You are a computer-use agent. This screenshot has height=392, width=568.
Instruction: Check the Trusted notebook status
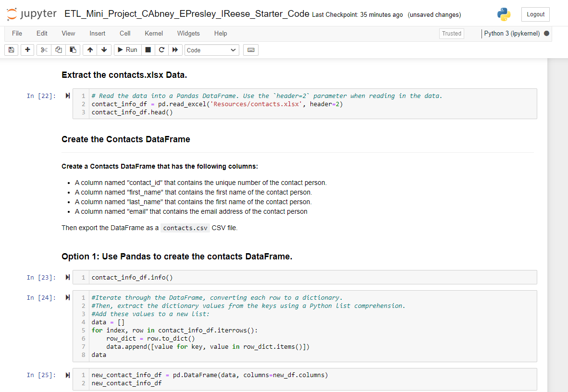click(x=451, y=33)
